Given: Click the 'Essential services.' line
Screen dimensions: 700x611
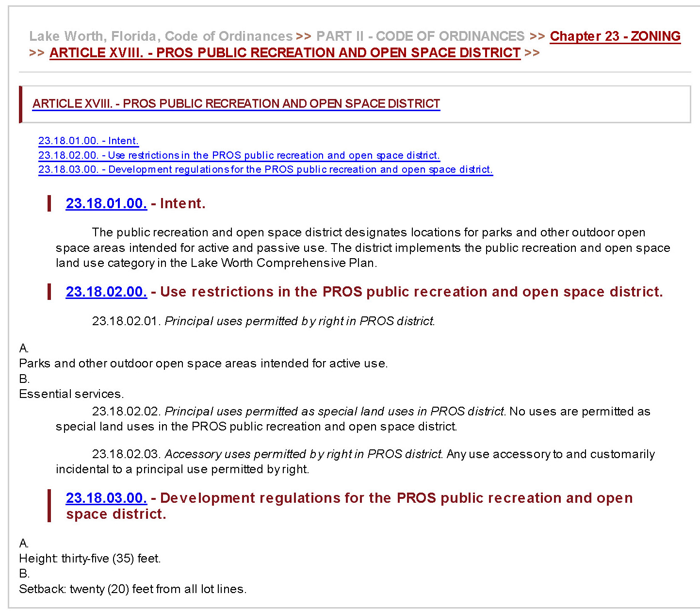Looking at the screenshot, I should point(71,394).
